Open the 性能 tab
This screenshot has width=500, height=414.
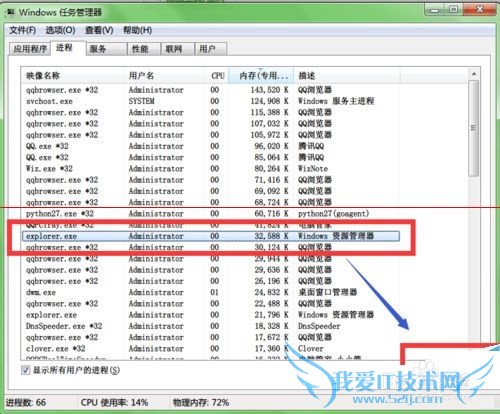pyautogui.click(x=144, y=49)
